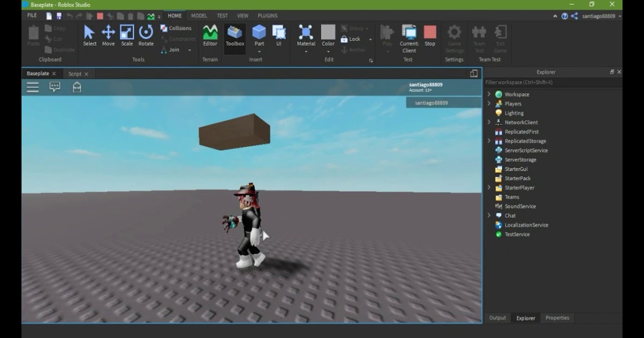Viewport: 644px width, 338px height.
Task: Open the Part type dropdown arrow
Action: click(259, 52)
